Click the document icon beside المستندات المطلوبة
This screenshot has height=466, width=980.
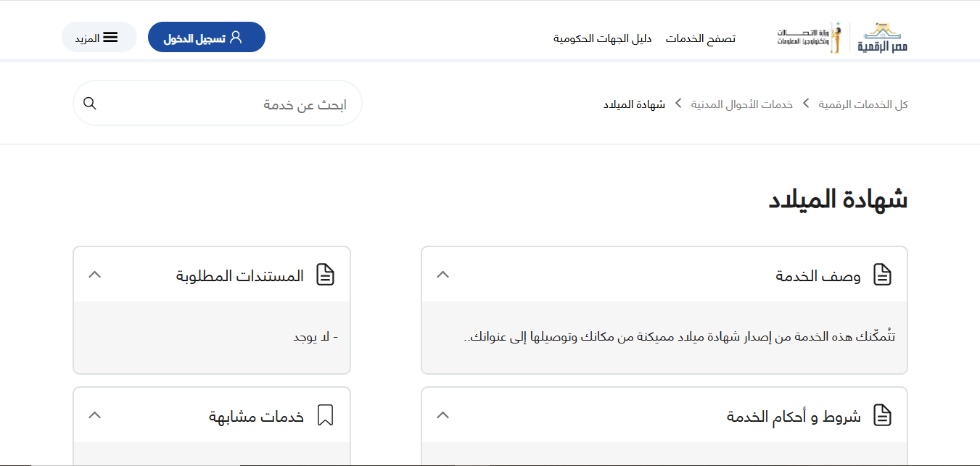(325, 275)
